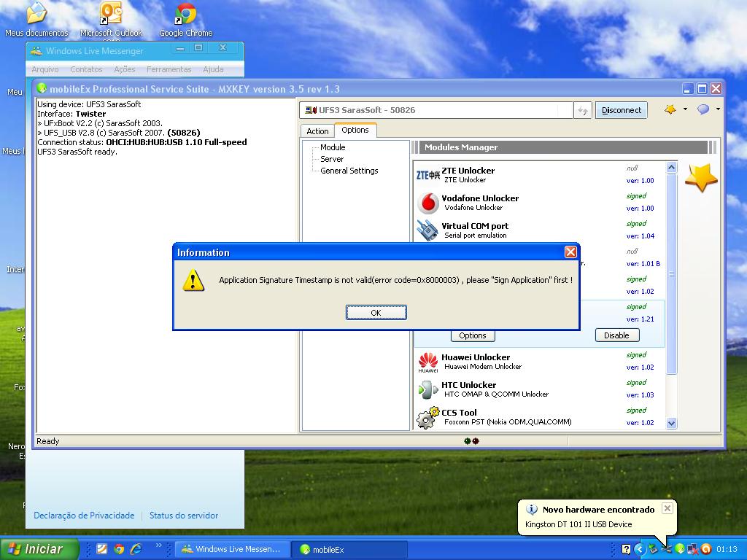Viewport: 747px width, 560px height.
Task: Click the first Quick Launch icon next to Iniciar
Action: point(101,549)
